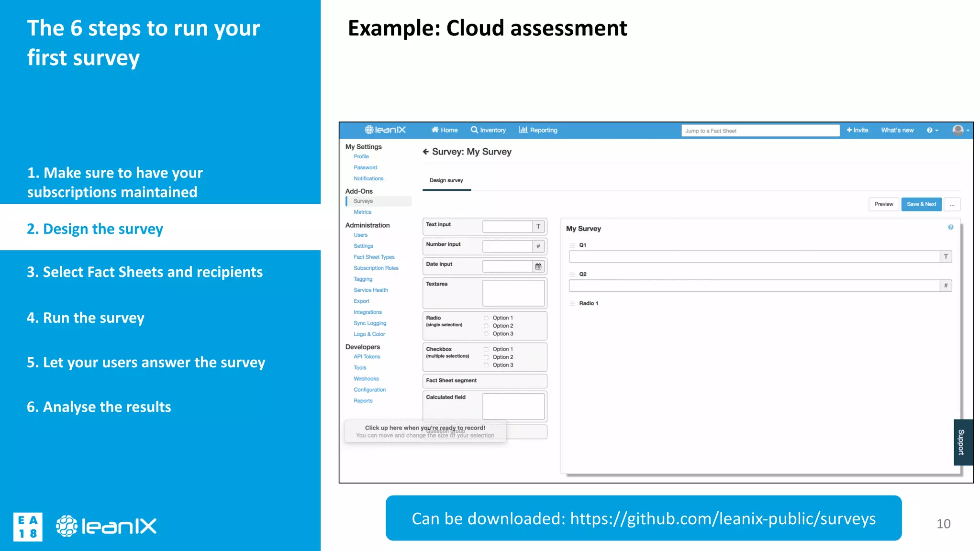Viewport: 980px width, 551px height.
Task: Click the Invite button in the header
Action: coord(857,130)
